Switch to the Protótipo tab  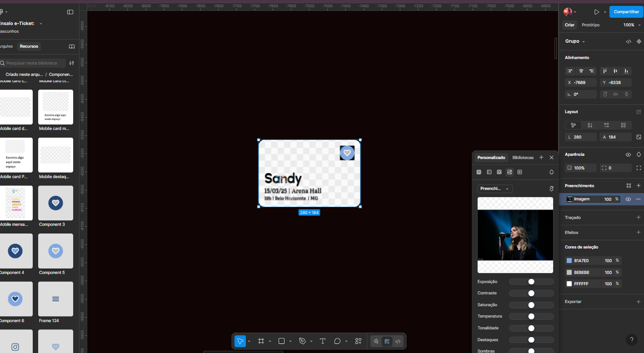(590, 25)
